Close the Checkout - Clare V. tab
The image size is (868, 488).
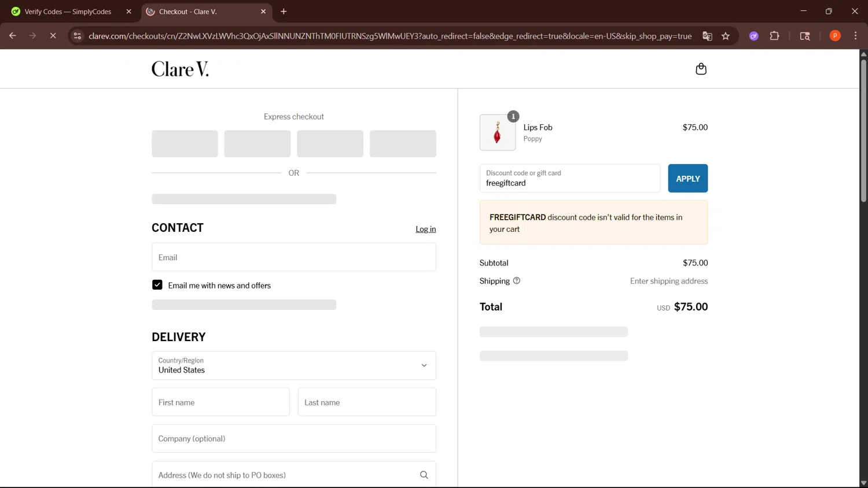263,12
